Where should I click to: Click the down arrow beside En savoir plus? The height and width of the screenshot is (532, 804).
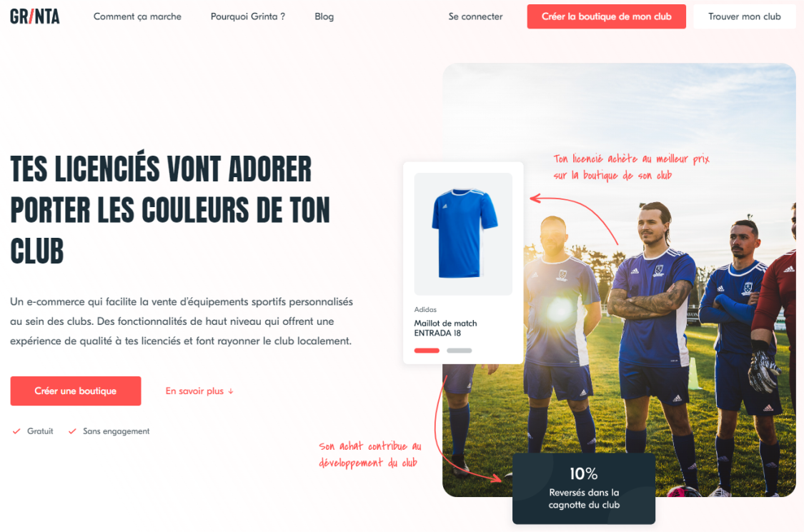[x=231, y=391]
